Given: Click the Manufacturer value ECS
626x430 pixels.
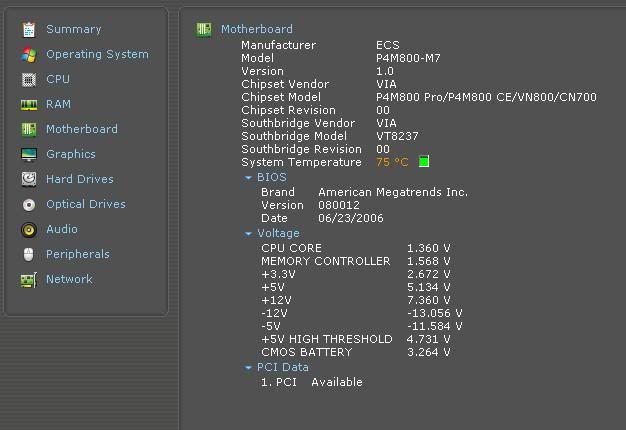Looking at the screenshot, I should click(388, 45).
